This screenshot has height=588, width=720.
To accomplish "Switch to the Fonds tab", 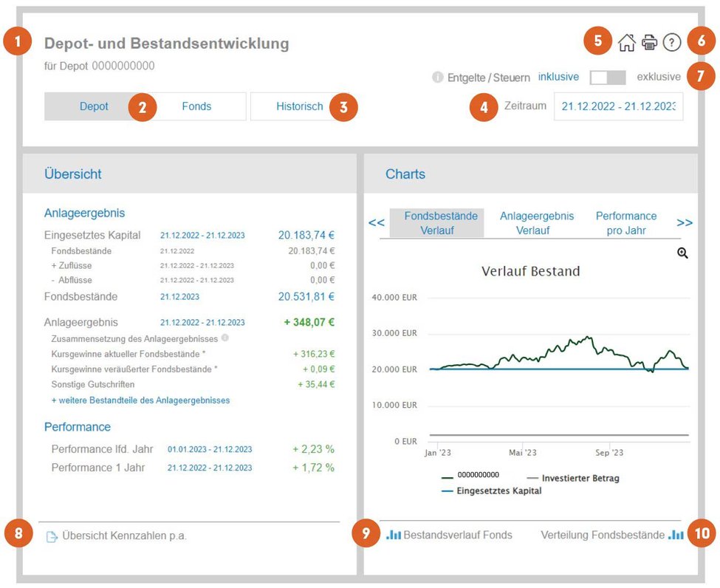I will coord(196,106).
